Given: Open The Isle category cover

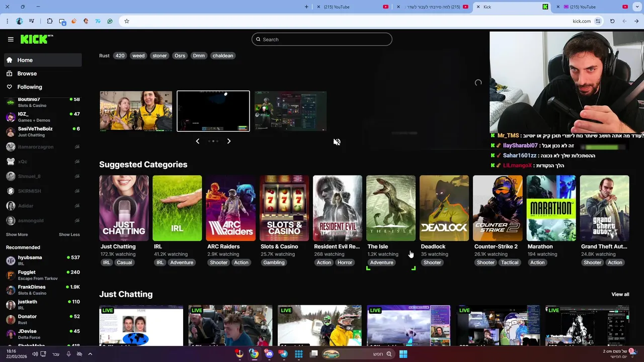Looking at the screenshot, I should (391, 208).
